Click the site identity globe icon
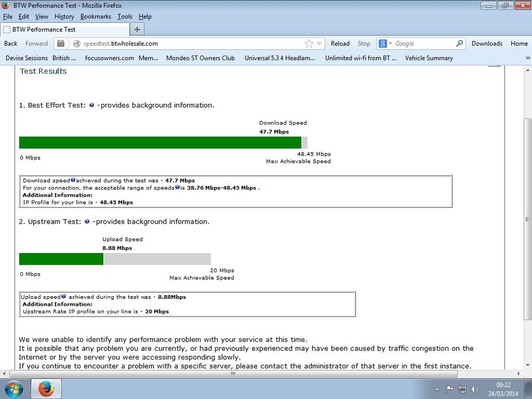This screenshot has height=399, width=532. click(77, 44)
